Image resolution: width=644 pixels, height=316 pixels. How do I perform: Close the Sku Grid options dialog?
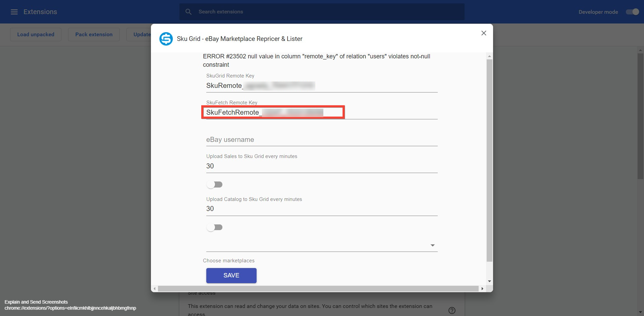(484, 33)
